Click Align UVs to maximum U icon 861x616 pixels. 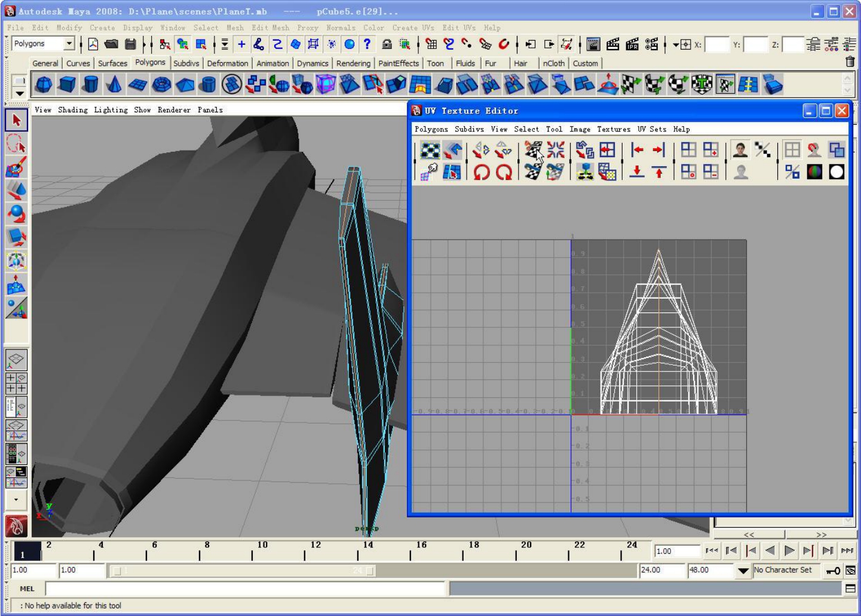pos(659,150)
